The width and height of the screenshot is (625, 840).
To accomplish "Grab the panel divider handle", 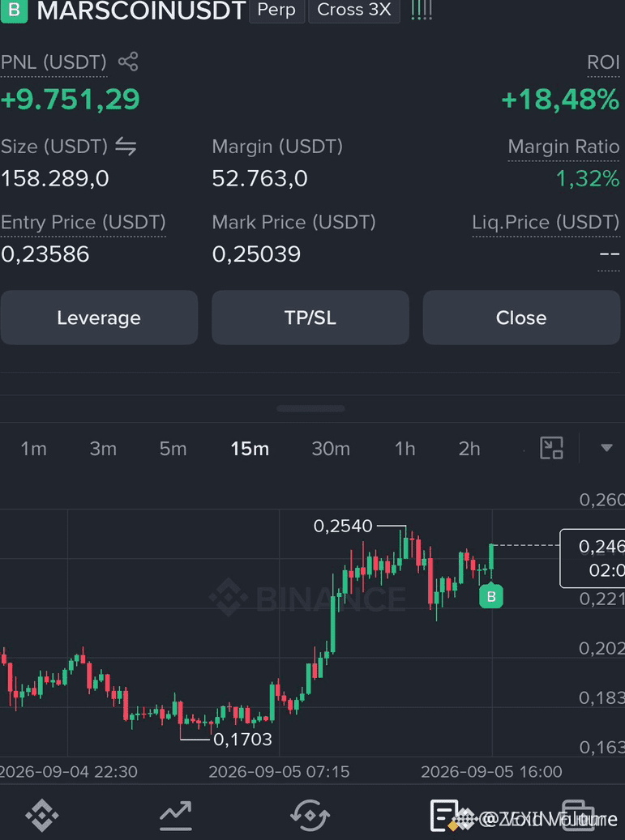I will (310, 408).
